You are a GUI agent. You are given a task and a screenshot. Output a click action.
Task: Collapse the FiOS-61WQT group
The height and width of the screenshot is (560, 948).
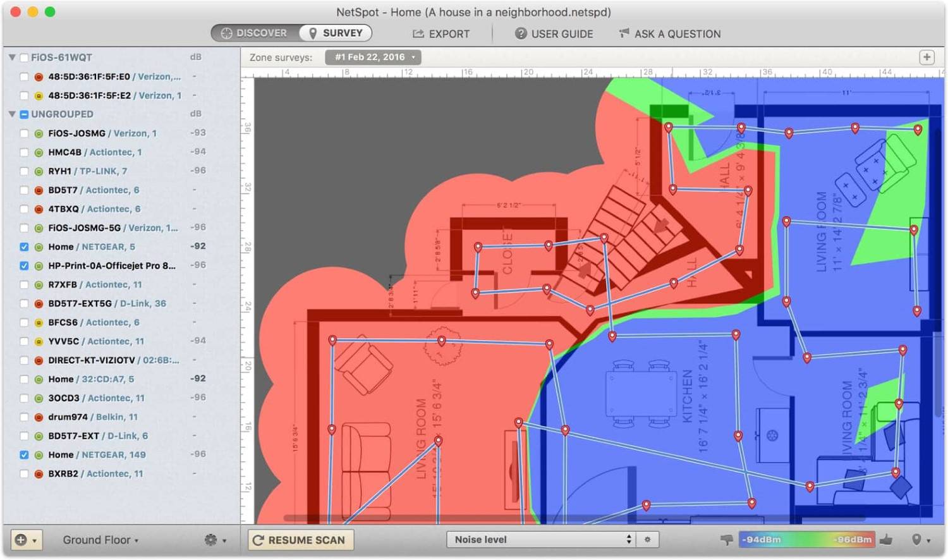(x=12, y=58)
